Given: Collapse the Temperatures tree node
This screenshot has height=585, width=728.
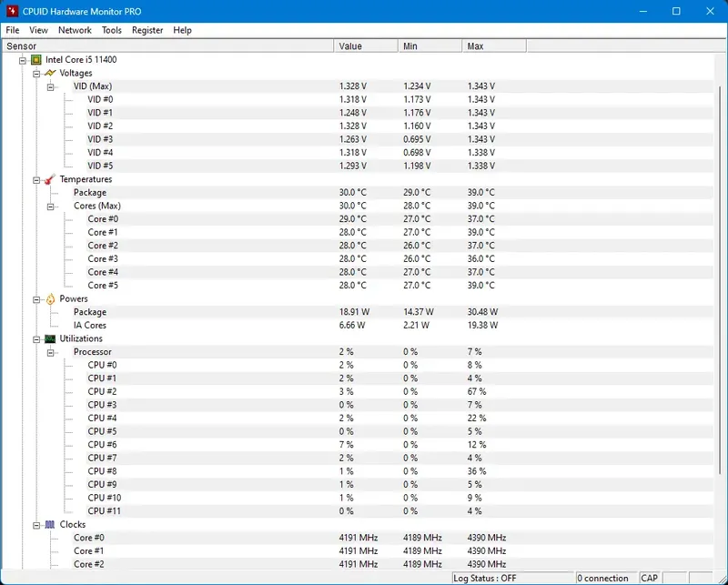Looking at the screenshot, I should tap(36, 180).
